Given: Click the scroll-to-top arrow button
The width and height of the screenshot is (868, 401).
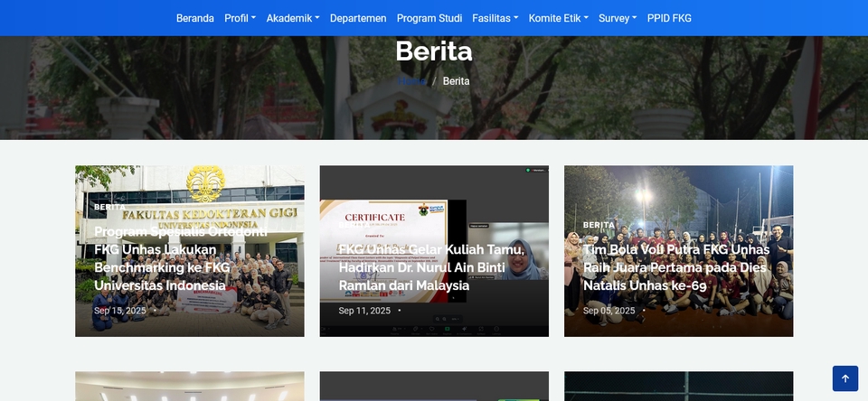Looking at the screenshot, I should [x=844, y=378].
